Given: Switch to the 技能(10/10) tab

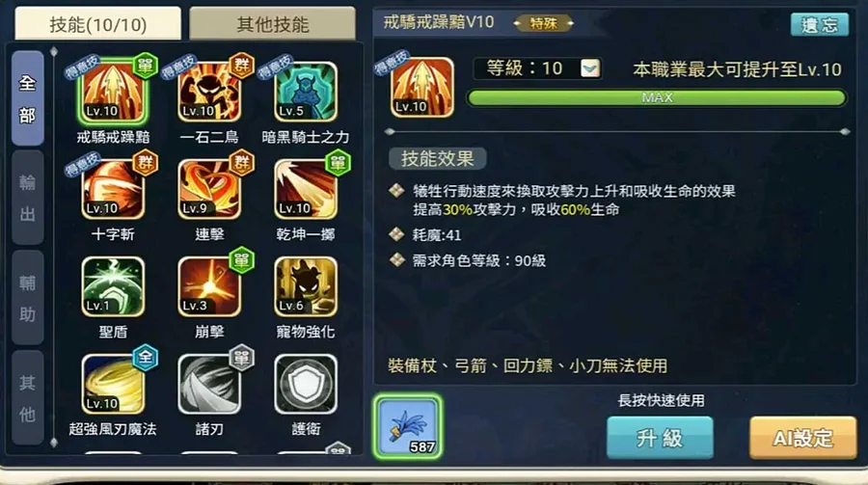Looking at the screenshot, I should coord(98,24).
